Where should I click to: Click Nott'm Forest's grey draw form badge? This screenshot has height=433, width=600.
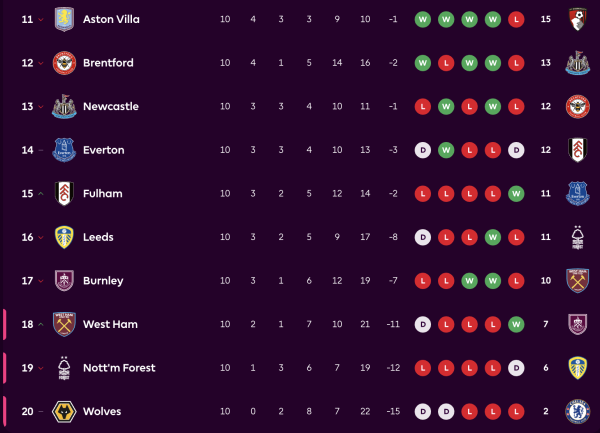pyautogui.click(x=514, y=368)
